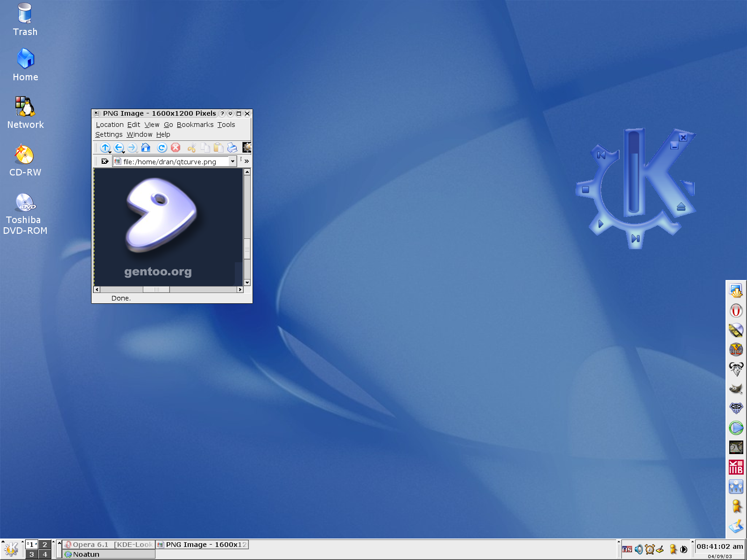Click the scroll-down arrow of the image view
Screen dimensions: 747x560
tap(247, 282)
